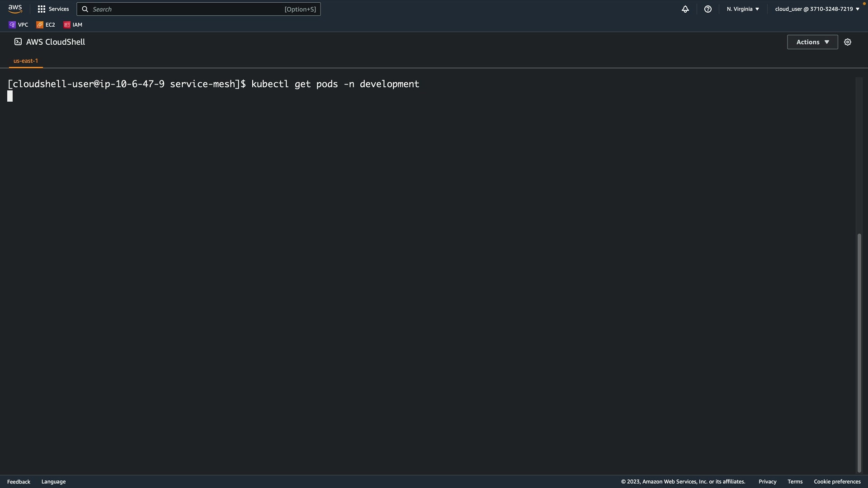
Task: Open the Language selector in footer
Action: pyautogui.click(x=53, y=482)
